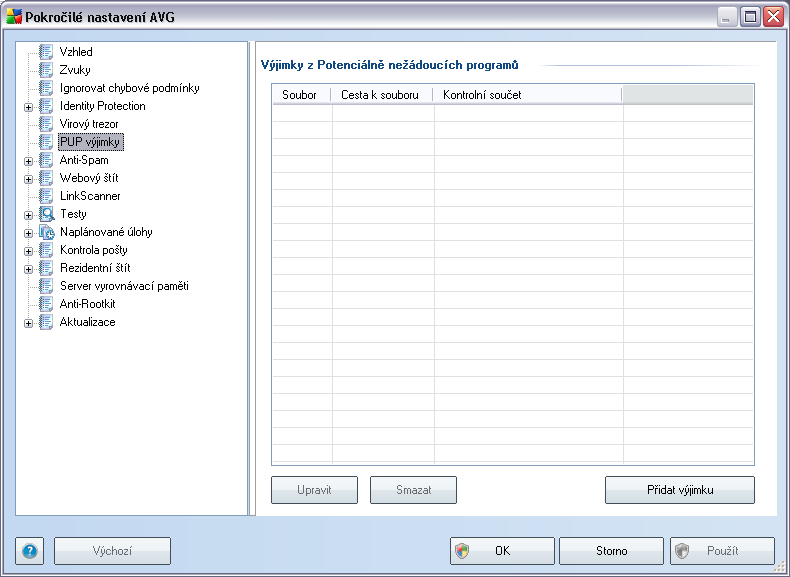
Task: Select Server vyrovnávací paměti entry
Action: click(x=124, y=286)
